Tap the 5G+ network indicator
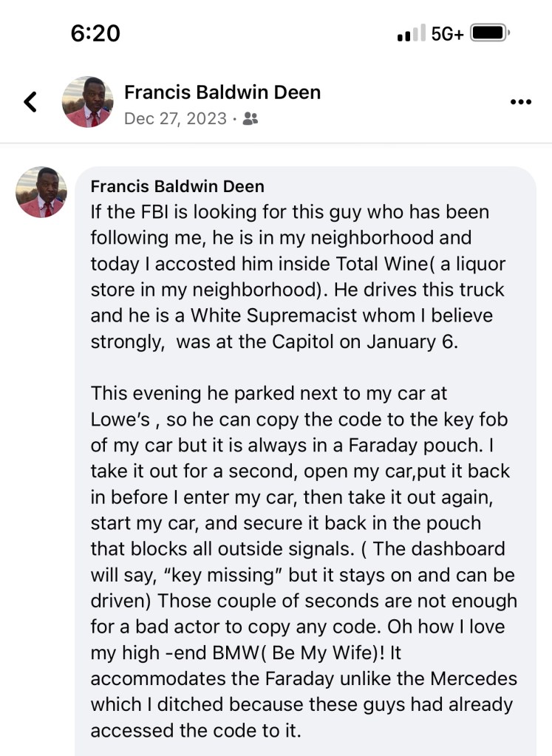 click(x=447, y=34)
